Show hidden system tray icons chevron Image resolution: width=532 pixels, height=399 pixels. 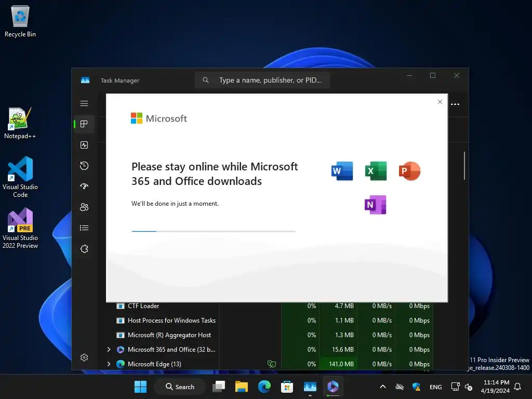point(383,387)
